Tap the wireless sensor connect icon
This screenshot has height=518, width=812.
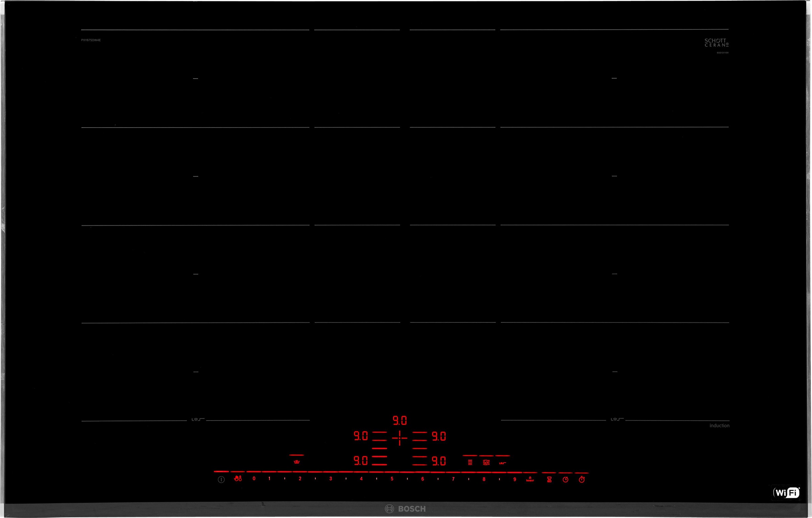(502, 463)
